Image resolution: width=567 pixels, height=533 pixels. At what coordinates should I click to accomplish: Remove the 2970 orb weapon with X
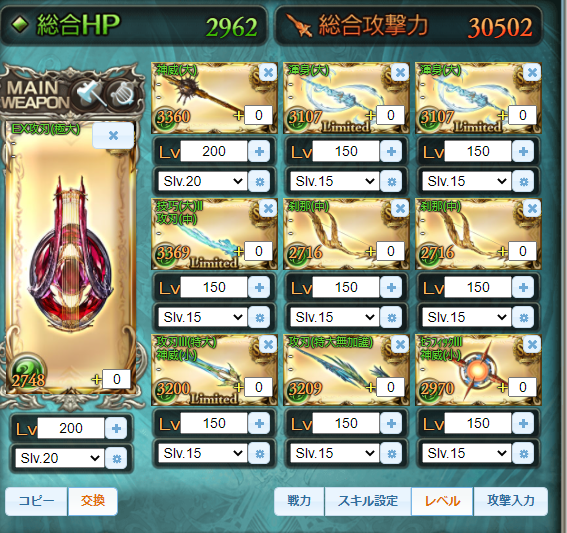(532, 345)
